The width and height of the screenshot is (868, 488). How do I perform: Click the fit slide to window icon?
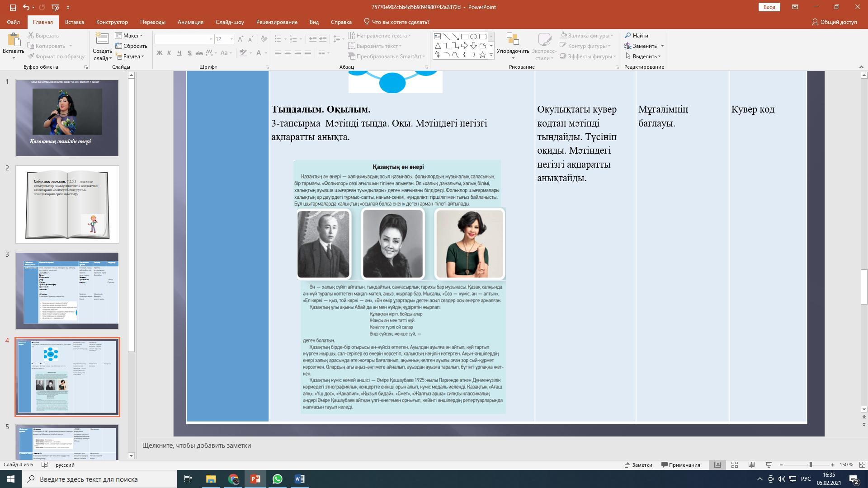(x=862, y=465)
